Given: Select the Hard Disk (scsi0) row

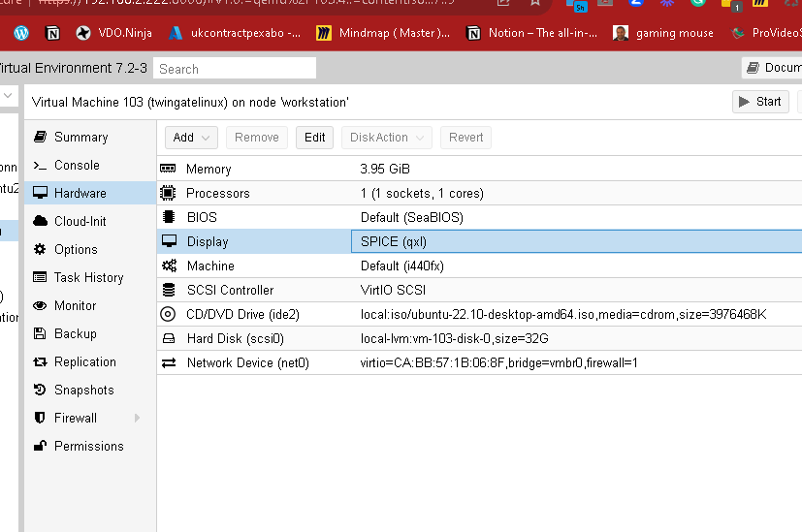Looking at the screenshot, I should click(479, 338).
